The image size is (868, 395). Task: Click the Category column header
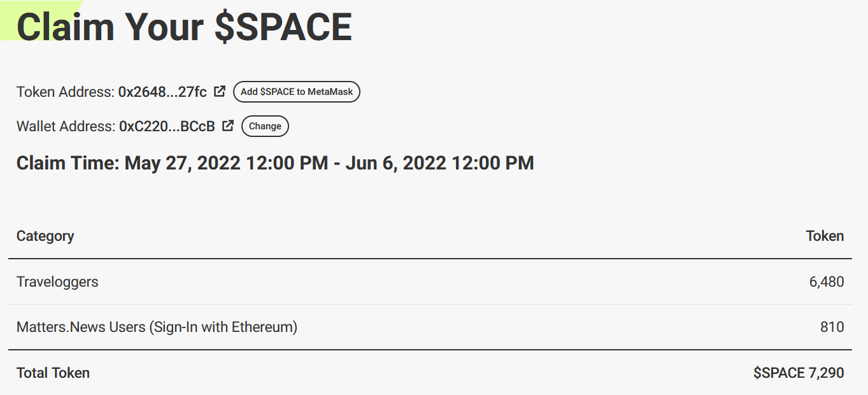(x=45, y=236)
